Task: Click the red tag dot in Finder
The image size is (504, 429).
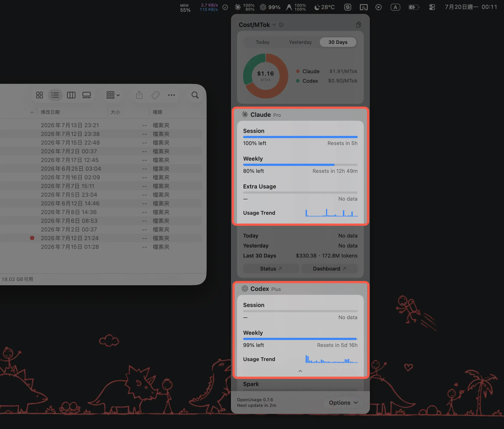Action: click(x=32, y=238)
